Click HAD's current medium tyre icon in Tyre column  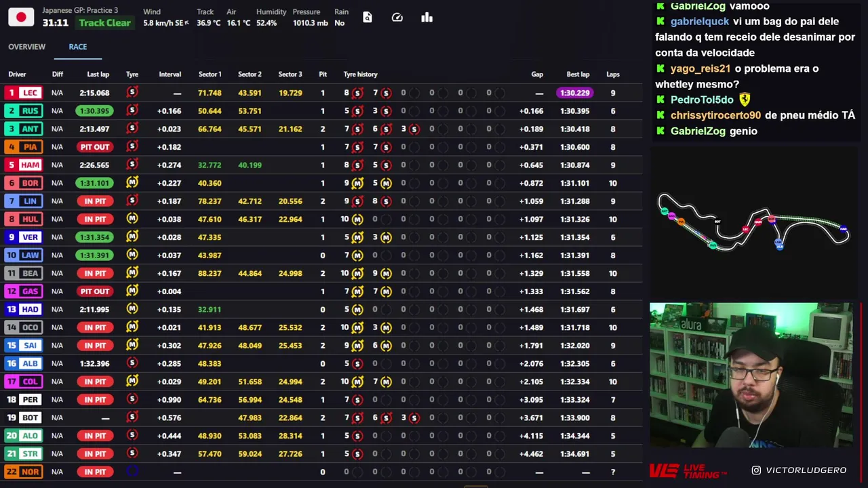coord(132,308)
